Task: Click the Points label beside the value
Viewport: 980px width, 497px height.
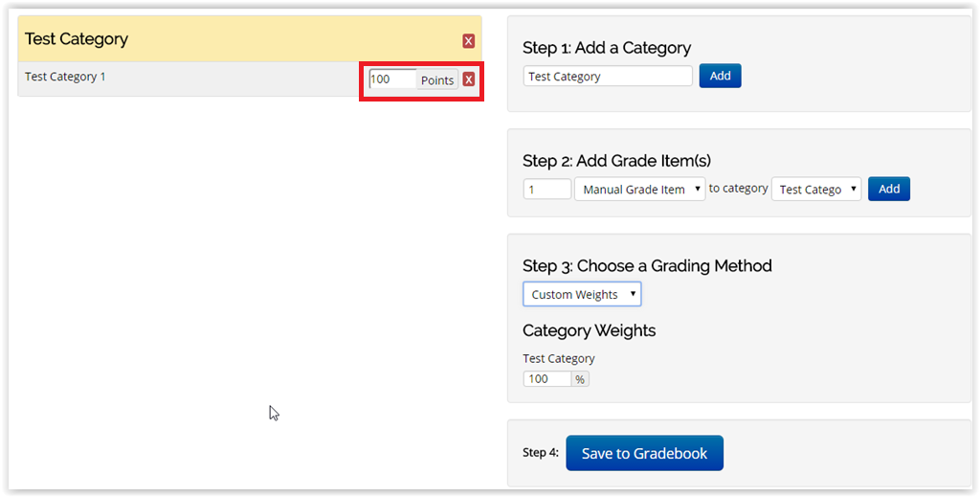Action: (x=436, y=80)
